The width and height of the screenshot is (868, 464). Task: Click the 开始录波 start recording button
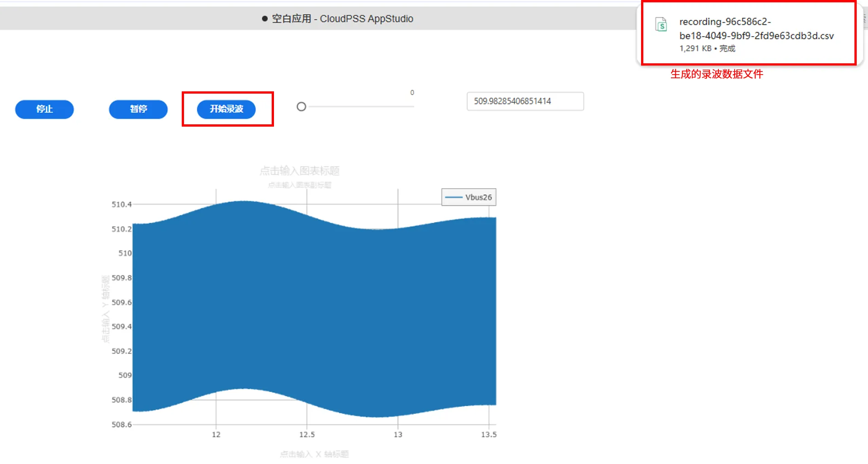(x=226, y=109)
